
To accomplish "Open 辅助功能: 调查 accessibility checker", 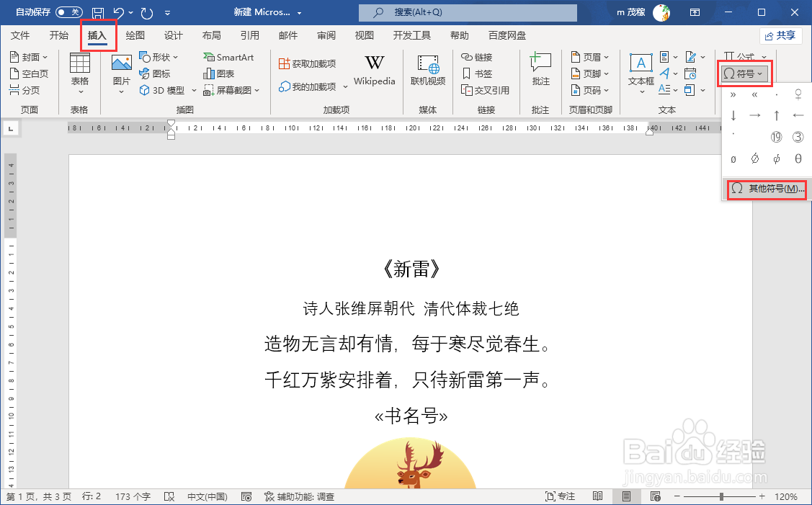I will click(299, 496).
